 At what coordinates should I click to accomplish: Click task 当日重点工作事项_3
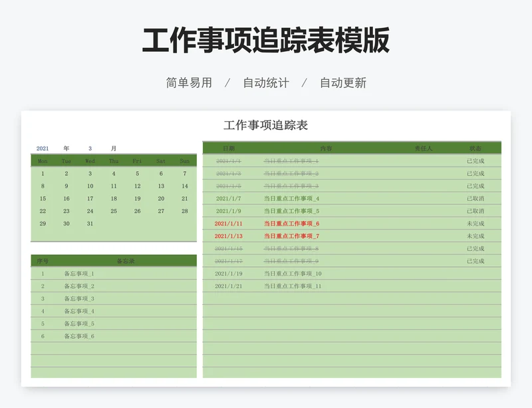pos(291,186)
